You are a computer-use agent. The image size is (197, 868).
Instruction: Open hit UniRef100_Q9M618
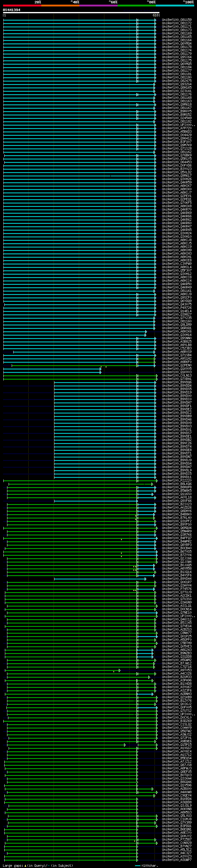(x=177, y=104)
